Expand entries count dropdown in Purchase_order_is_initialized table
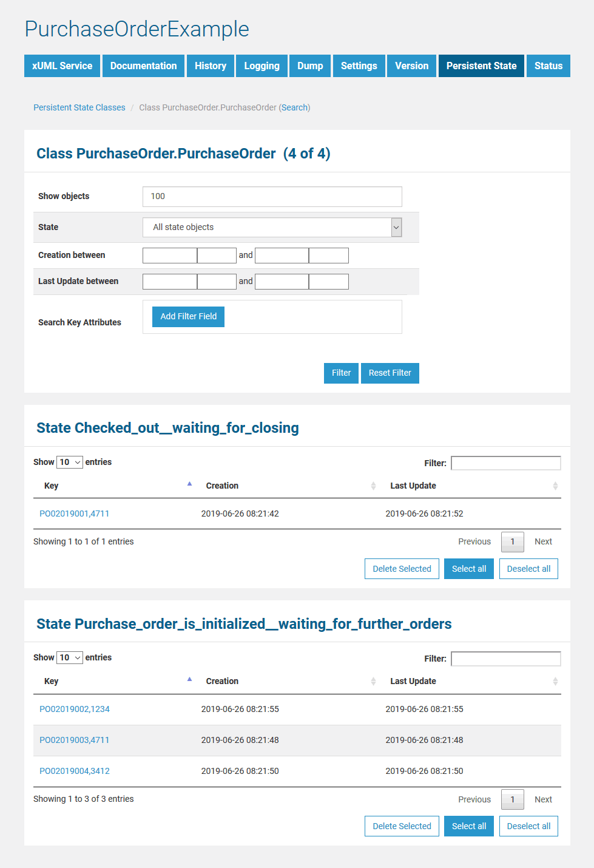 coord(70,657)
